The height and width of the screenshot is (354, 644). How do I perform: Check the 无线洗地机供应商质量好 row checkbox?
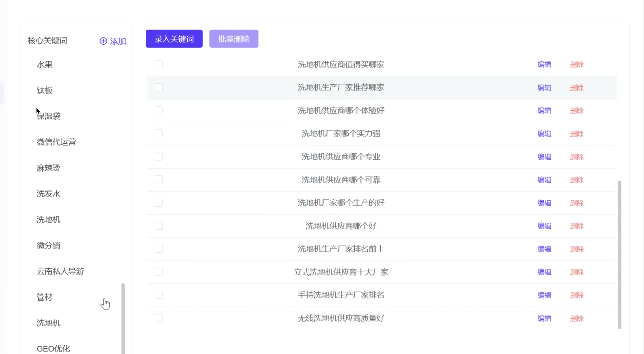click(x=158, y=318)
